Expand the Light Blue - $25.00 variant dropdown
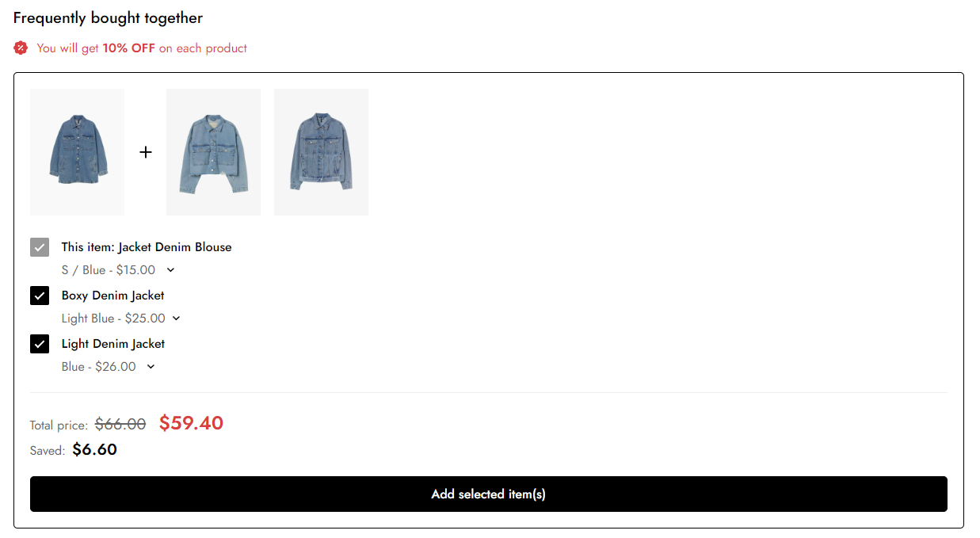 coord(121,319)
